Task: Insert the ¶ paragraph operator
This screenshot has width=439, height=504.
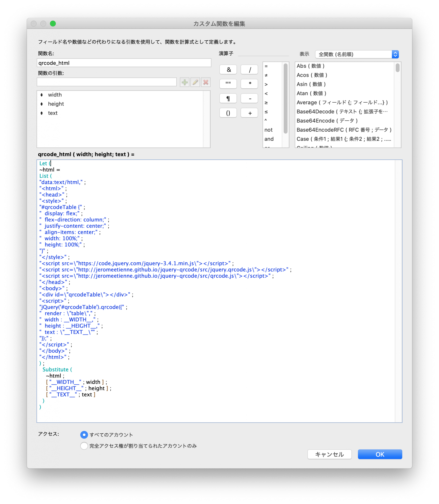Action: (x=228, y=98)
